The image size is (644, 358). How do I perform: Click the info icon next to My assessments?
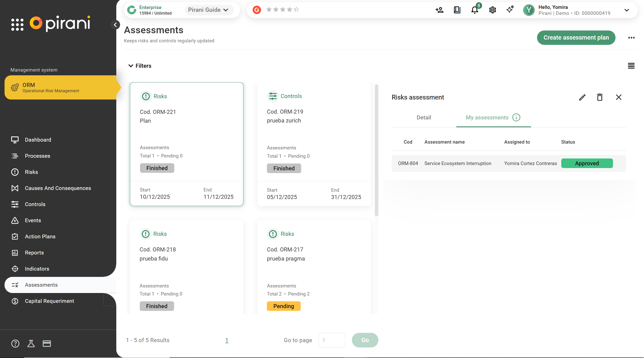tap(516, 117)
